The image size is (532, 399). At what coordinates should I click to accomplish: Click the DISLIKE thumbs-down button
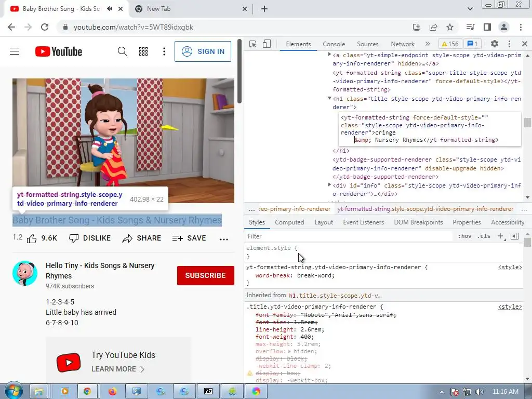click(x=89, y=238)
